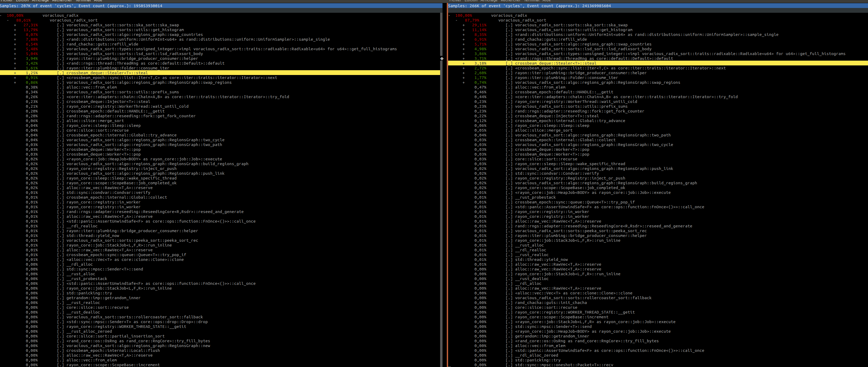
Task: Expand regions_graph::swap_countries in left profile
Action: (x=15, y=34)
